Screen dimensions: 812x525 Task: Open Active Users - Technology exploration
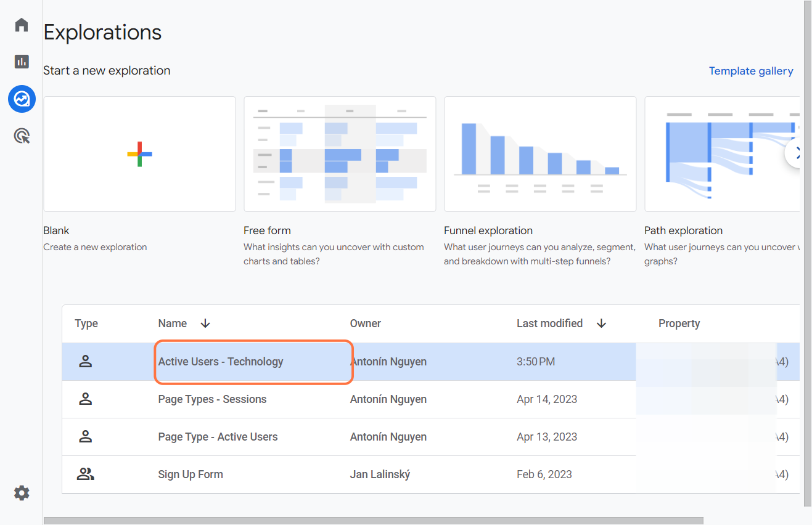click(x=220, y=362)
